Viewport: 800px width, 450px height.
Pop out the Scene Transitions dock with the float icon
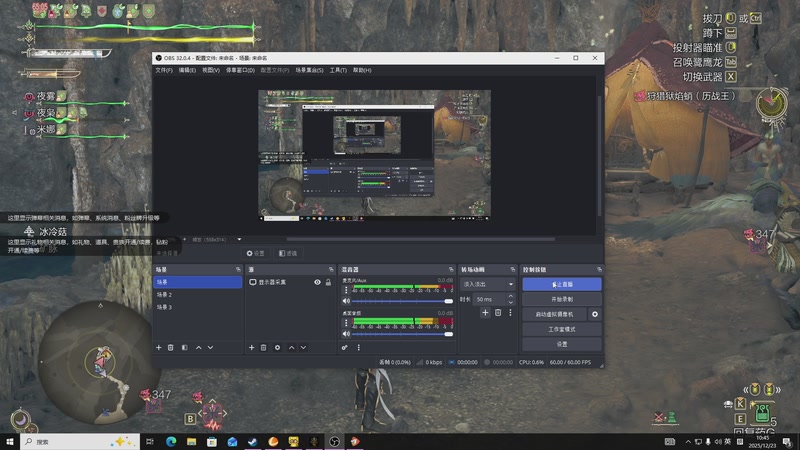click(x=513, y=269)
